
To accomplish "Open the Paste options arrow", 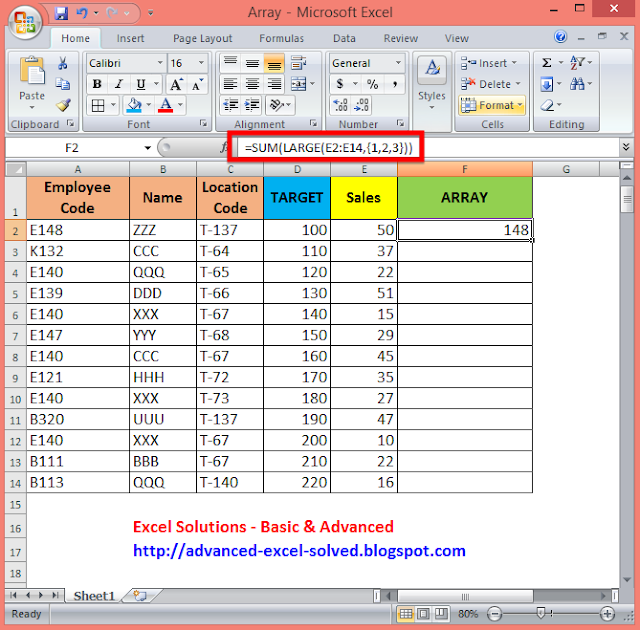I will pos(32,108).
